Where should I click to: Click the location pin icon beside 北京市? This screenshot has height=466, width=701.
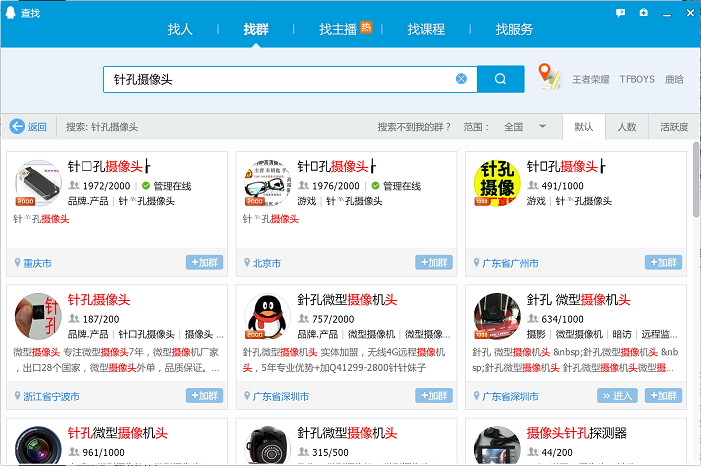(247, 263)
